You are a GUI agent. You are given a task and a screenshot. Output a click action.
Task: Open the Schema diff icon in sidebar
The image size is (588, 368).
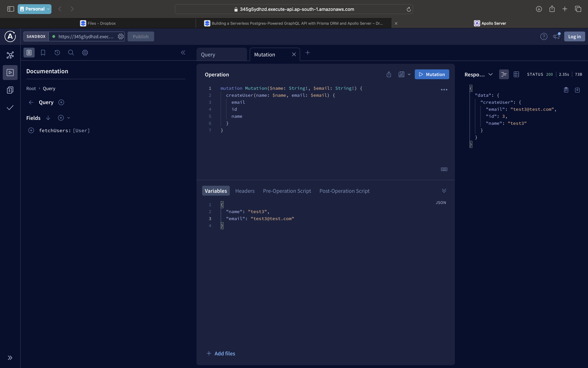[x=10, y=90]
